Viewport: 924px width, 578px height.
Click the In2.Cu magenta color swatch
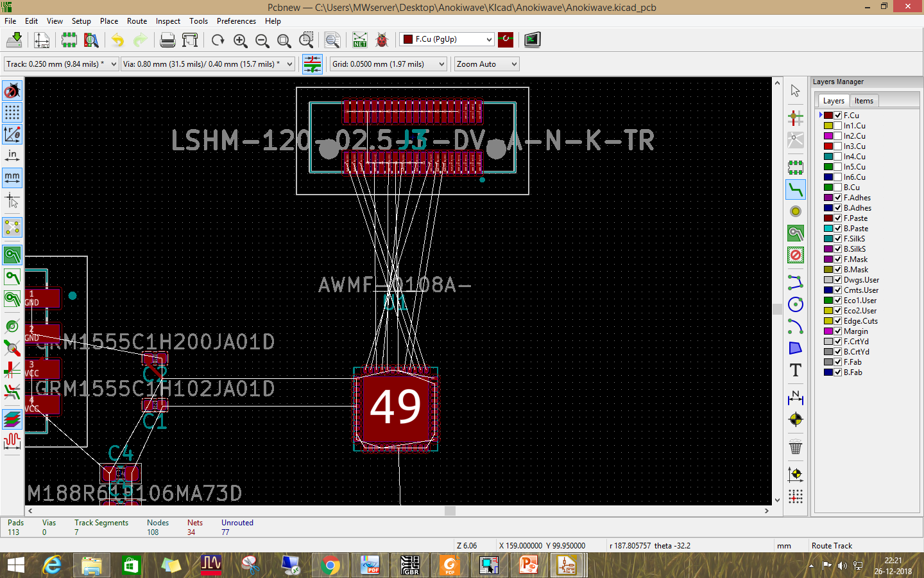click(828, 136)
